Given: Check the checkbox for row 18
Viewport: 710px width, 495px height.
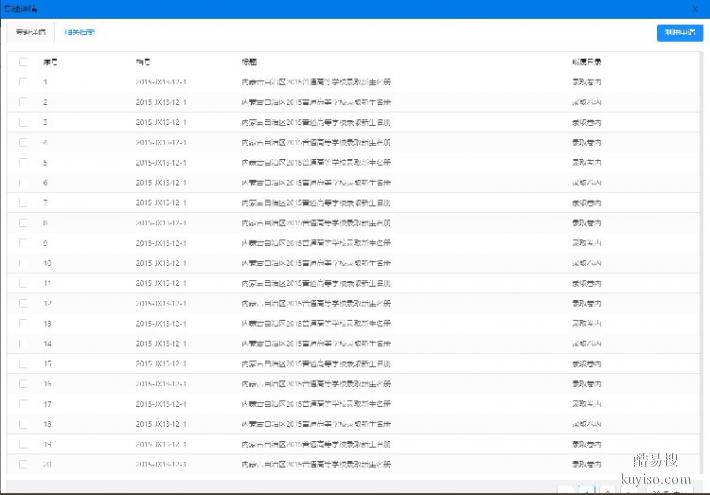Looking at the screenshot, I should click(x=23, y=424).
